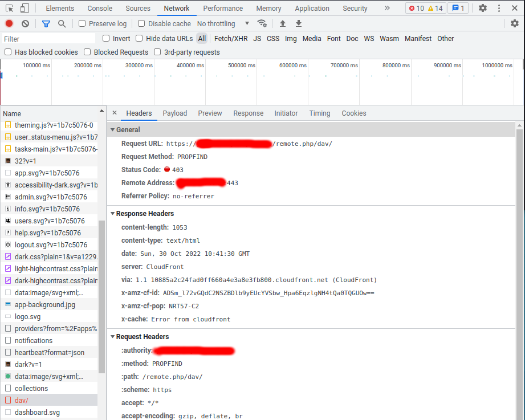
Task: Open the Timing tab
Action: (x=320, y=113)
